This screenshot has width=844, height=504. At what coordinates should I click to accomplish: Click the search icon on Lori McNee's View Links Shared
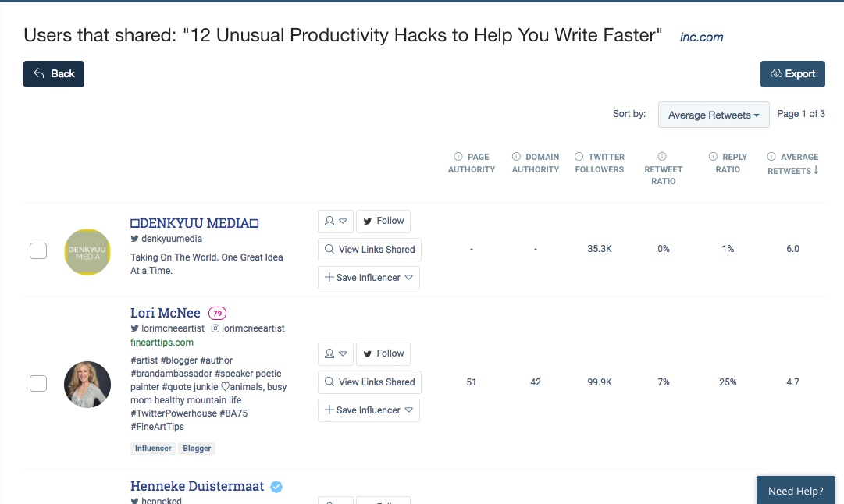[x=329, y=382]
